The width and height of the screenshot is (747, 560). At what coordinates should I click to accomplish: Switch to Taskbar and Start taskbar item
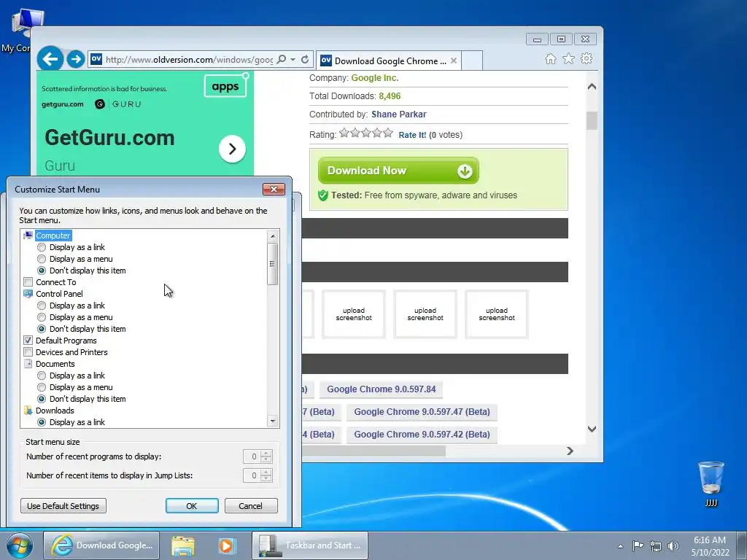pyautogui.click(x=309, y=545)
